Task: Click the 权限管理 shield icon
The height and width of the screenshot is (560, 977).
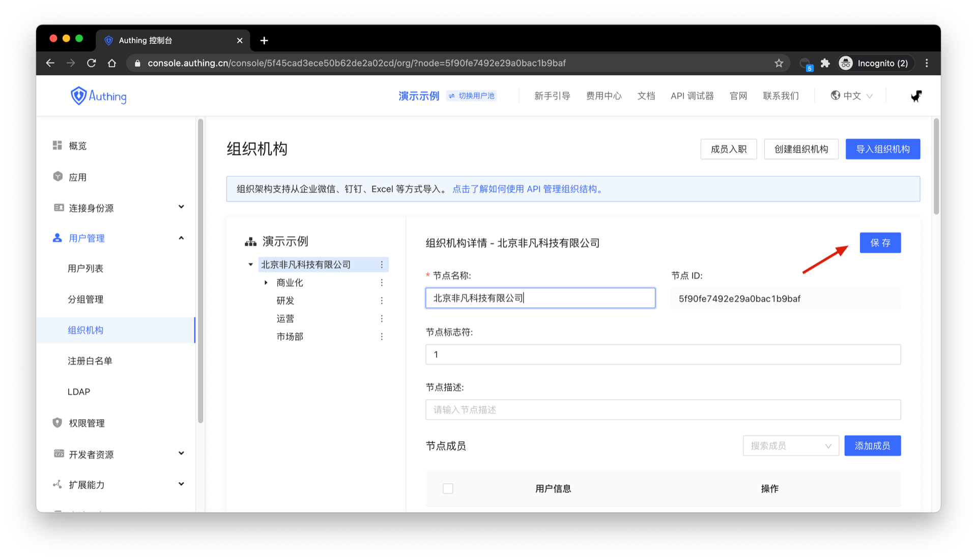Action: [x=58, y=423]
